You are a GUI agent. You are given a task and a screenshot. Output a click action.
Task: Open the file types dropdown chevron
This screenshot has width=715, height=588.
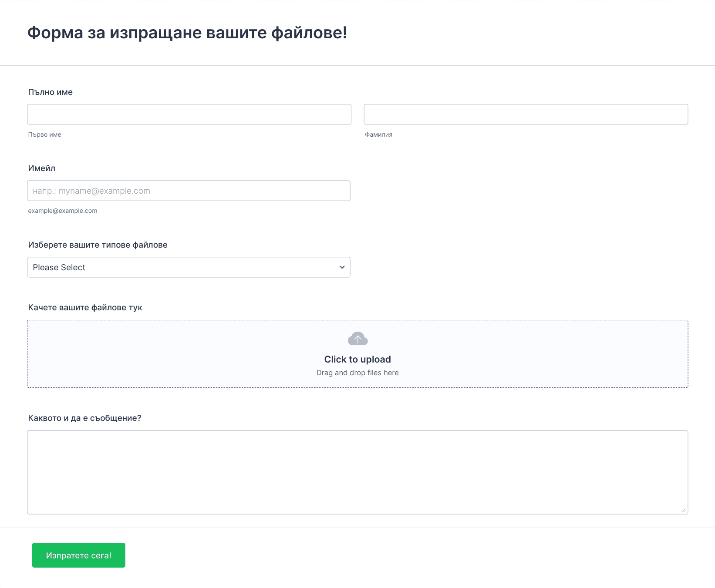tap(342, 267)
